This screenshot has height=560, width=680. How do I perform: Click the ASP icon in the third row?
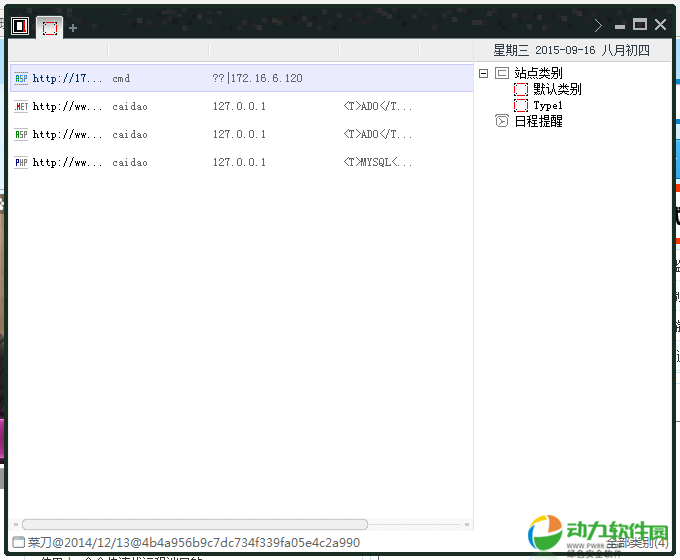(21, 134)
